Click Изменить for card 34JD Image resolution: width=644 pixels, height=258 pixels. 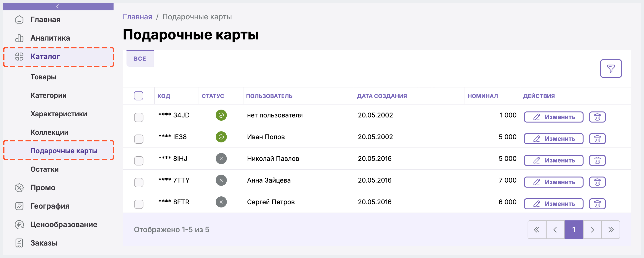click(553, 117)
